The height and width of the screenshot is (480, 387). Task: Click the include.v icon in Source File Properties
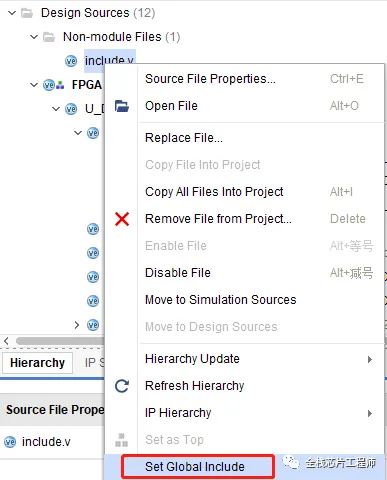pos(10,442)
